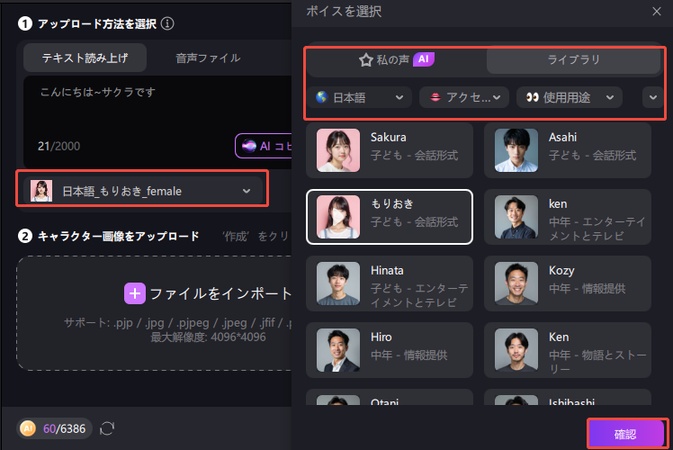This screenshot has width=673, height=450.
Task: Click the lips icon in accent filter
Action: (x=435, y=97)
